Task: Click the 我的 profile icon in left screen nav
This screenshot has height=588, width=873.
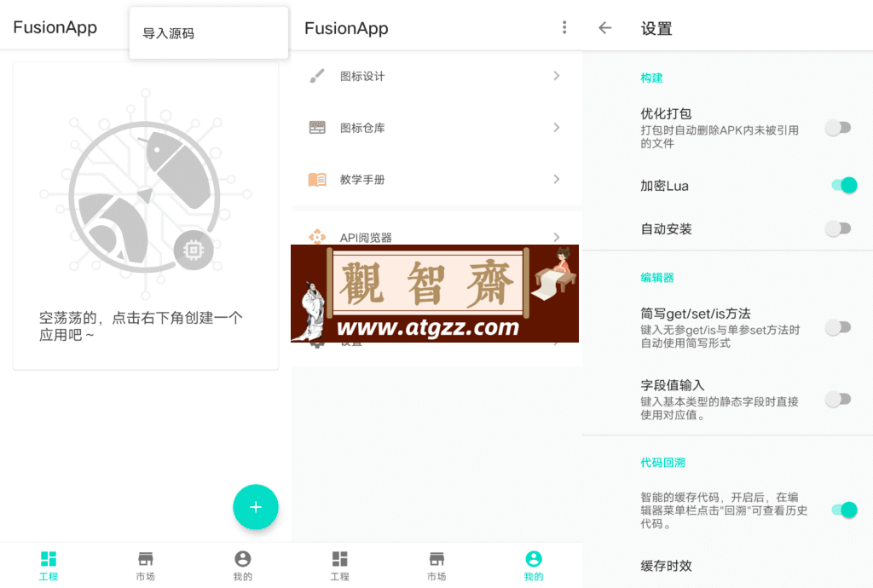Action: 243,558
